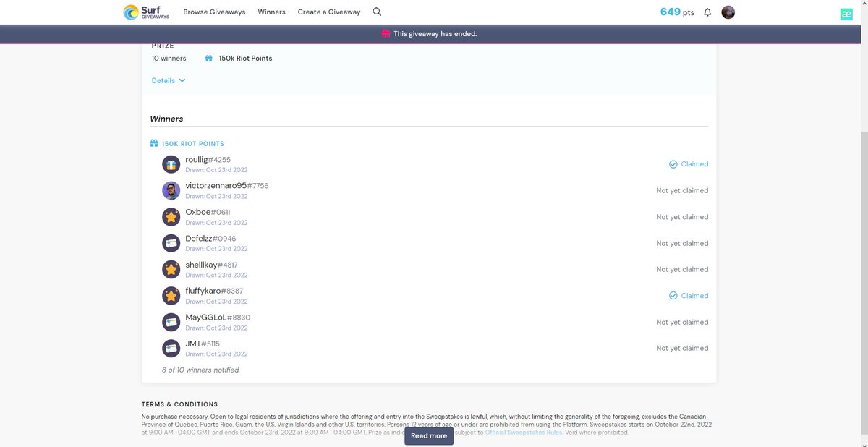Click Not yet claimed for shellikay
868x447 pixels.
coord(682,270)
